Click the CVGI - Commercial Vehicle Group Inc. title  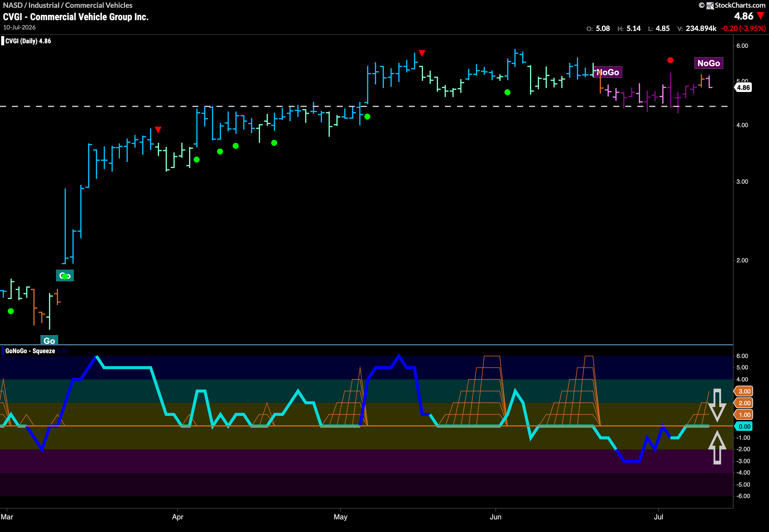(x=76, y=17)
